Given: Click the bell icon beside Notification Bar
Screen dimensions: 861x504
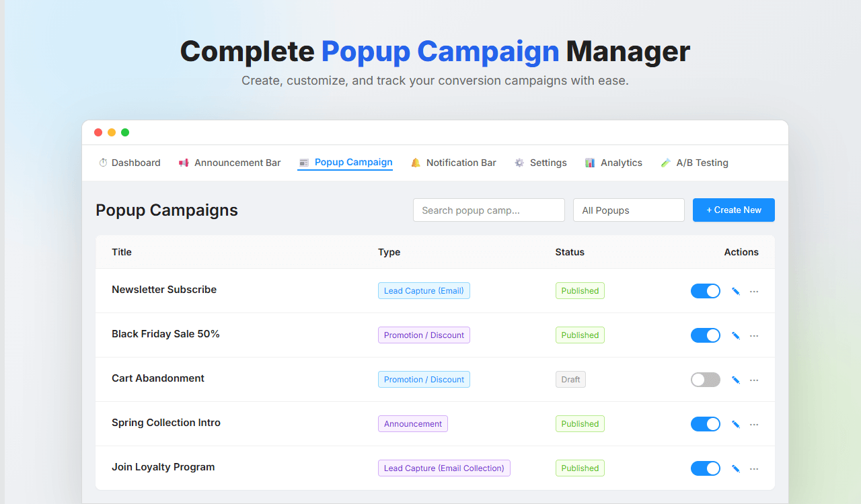Looking at the screenshot, I should click(416, 163).
